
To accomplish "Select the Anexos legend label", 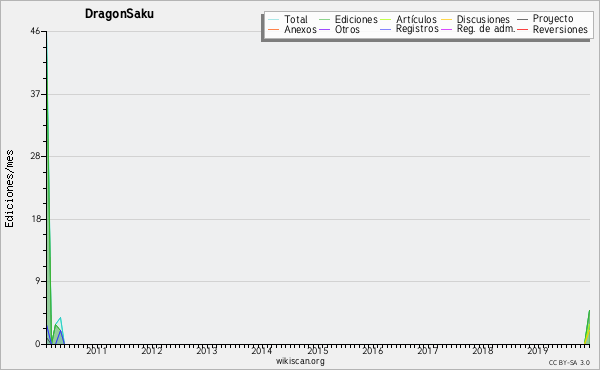I will coord(300,29).
